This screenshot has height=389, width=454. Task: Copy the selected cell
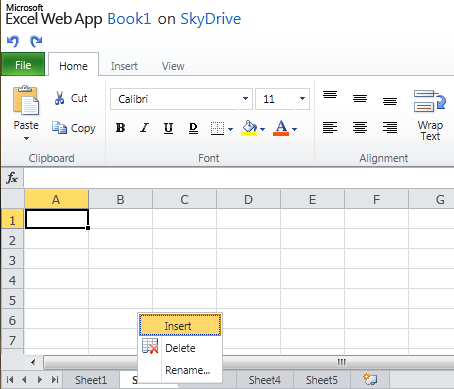[x=74, y=128]
